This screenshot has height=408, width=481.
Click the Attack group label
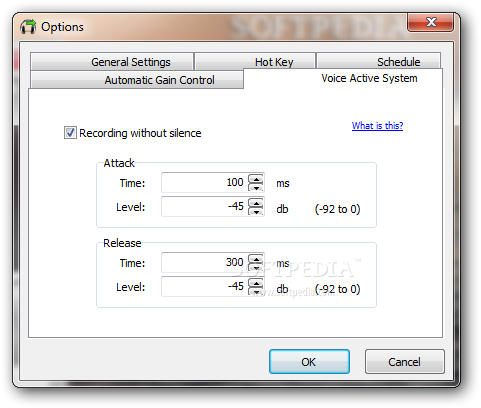click(119, 163)
